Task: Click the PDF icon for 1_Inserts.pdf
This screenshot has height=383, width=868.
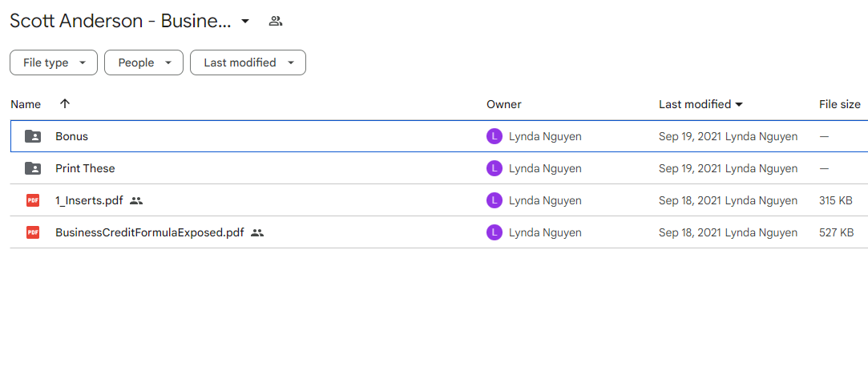Action: pyautogui.click(x=33, y=200)
